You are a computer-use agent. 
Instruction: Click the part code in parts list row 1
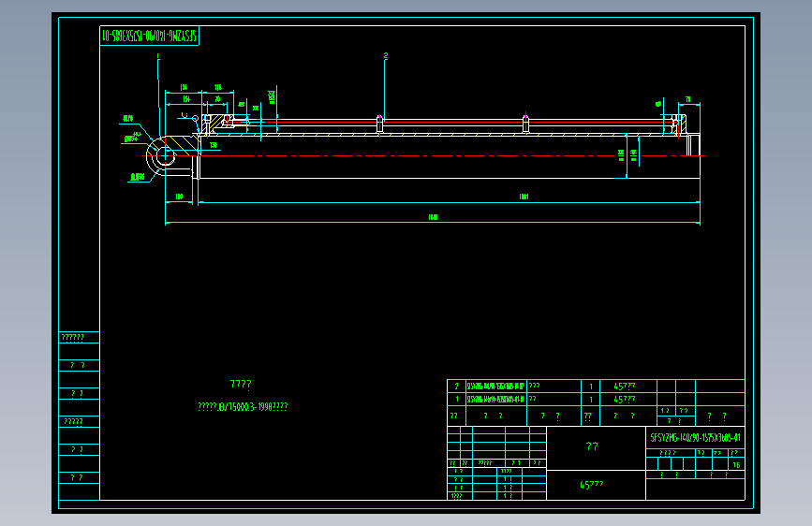coord(495,399)
